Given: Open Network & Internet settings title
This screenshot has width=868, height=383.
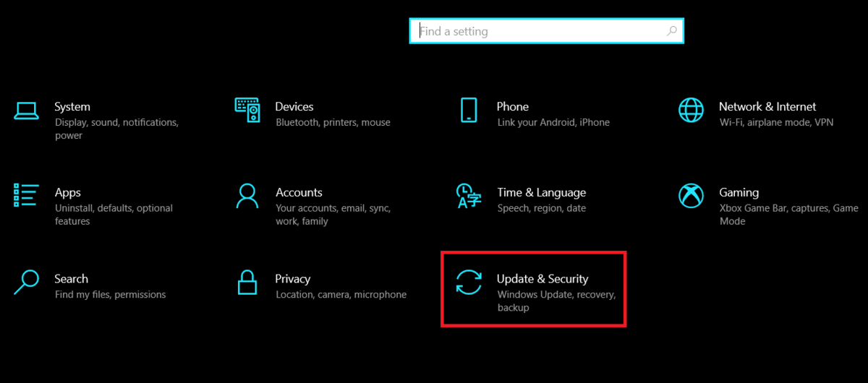Looking at the screenshot, I should tap(767, 106).
